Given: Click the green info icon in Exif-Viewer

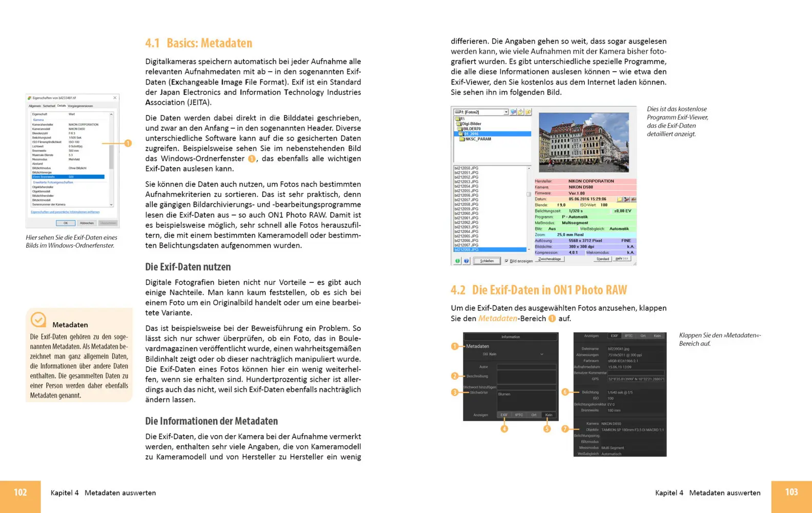Looking at the screenshot, I should tap(457, 261).
